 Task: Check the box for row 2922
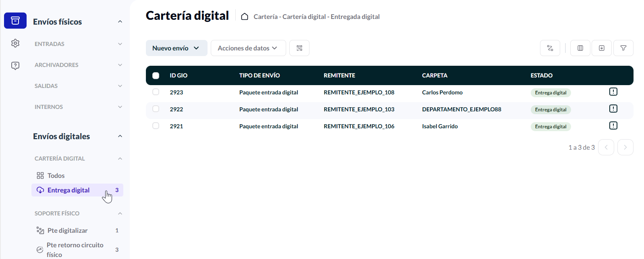(156, 109)
